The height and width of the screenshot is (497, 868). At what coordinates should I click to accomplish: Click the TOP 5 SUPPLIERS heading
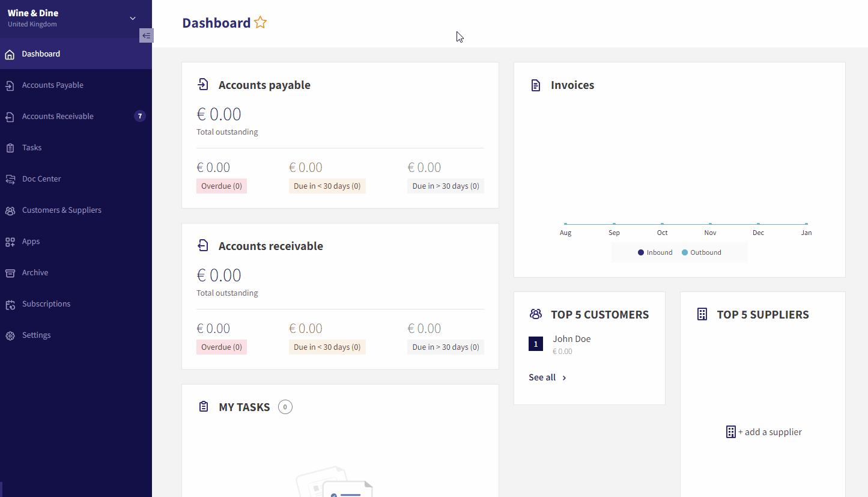pos(763,314)
